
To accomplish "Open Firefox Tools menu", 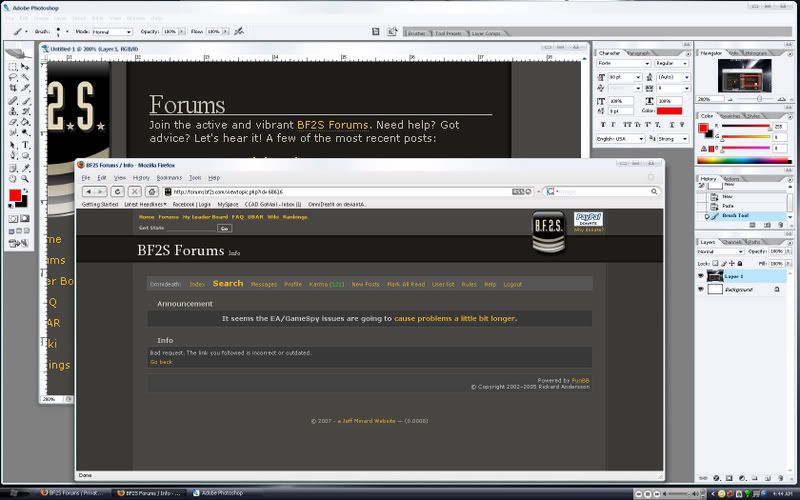I will [195, 178].
